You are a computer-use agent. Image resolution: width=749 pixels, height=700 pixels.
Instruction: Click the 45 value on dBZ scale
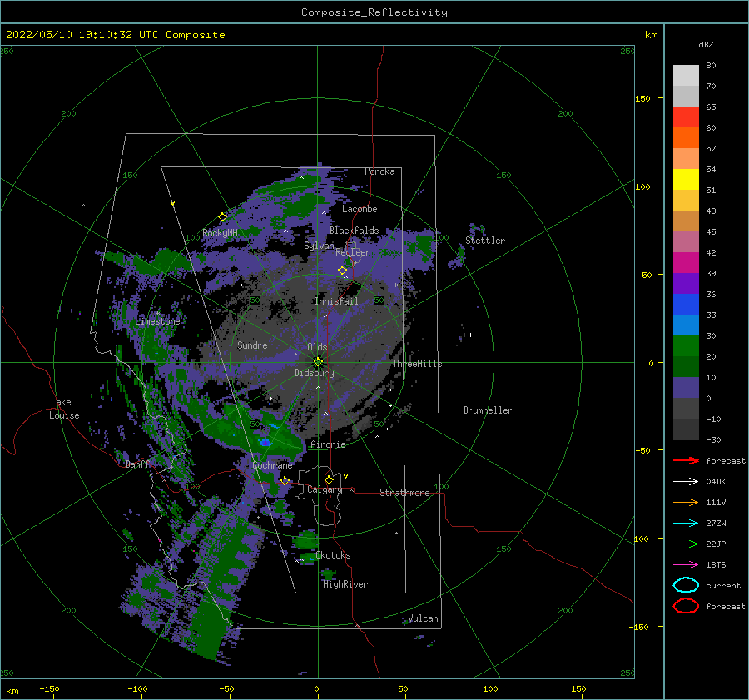coord(711,231)
